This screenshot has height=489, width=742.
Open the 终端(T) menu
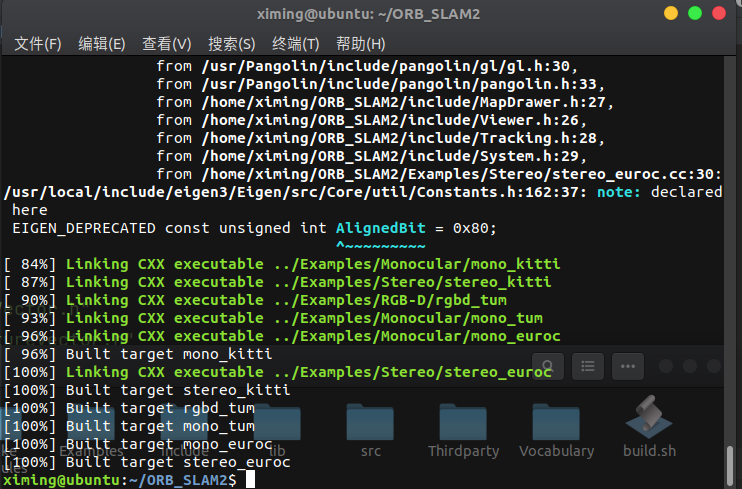point(296,44)
